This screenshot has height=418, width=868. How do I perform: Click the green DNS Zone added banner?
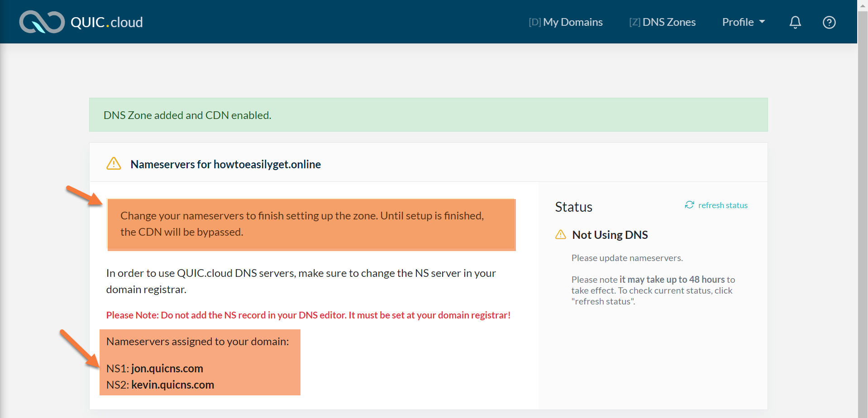[428, 115]
